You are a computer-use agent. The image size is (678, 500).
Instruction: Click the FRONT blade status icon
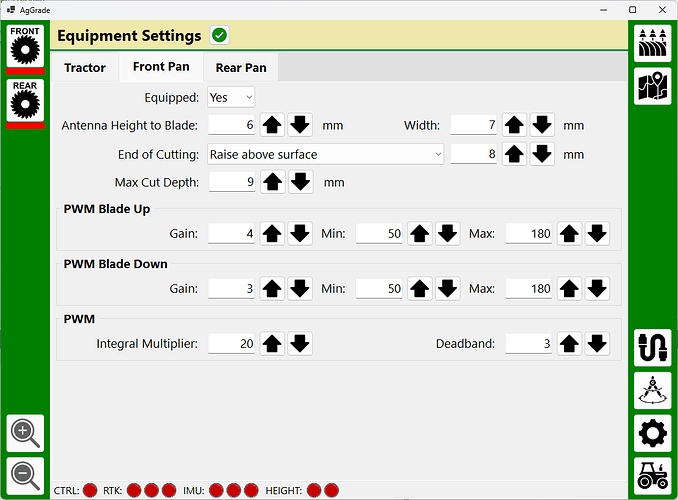click(25, 48)
